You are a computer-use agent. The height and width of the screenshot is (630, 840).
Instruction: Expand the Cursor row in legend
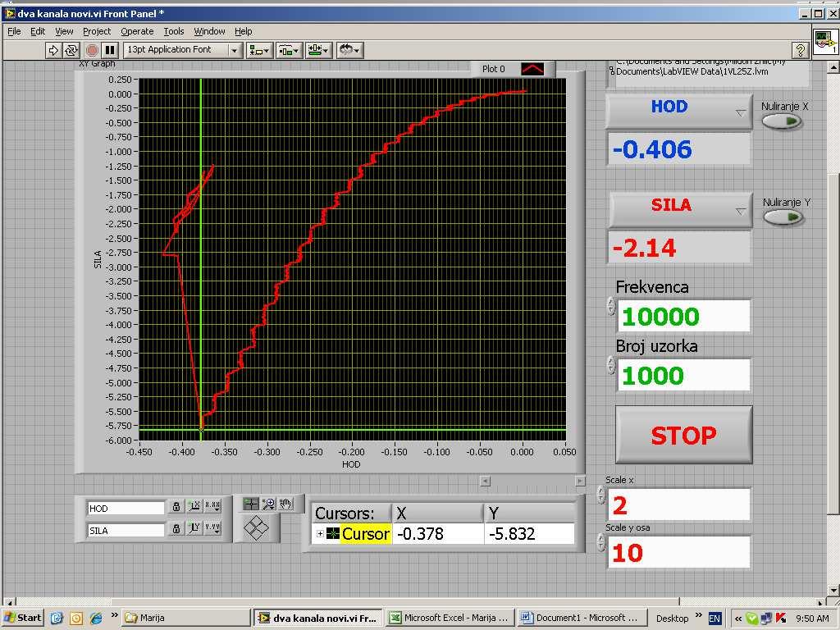point(320,533)
